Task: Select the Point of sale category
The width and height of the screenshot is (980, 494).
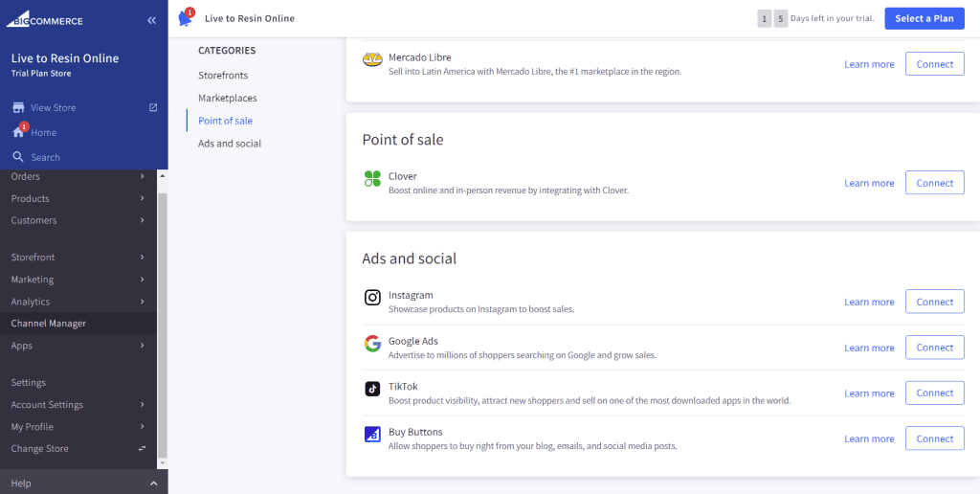Action: point(226,121)
